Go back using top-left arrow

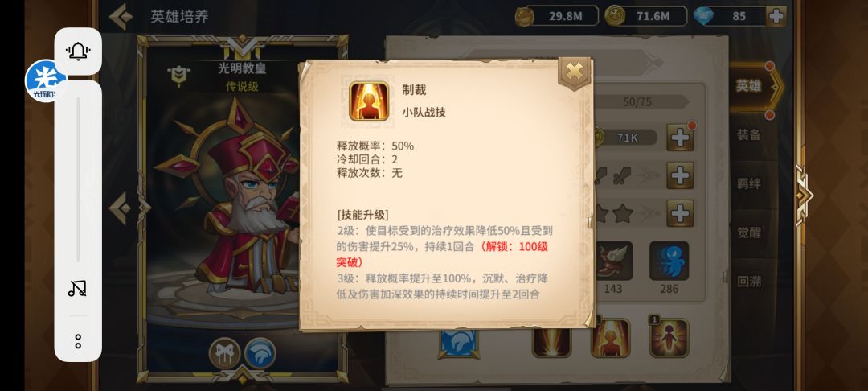[x=121, y=17]
